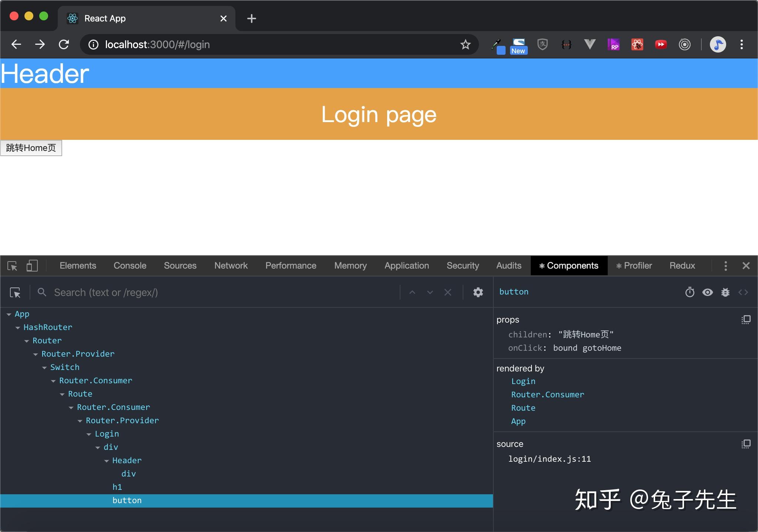Open the Console tab

click(130, 266)
